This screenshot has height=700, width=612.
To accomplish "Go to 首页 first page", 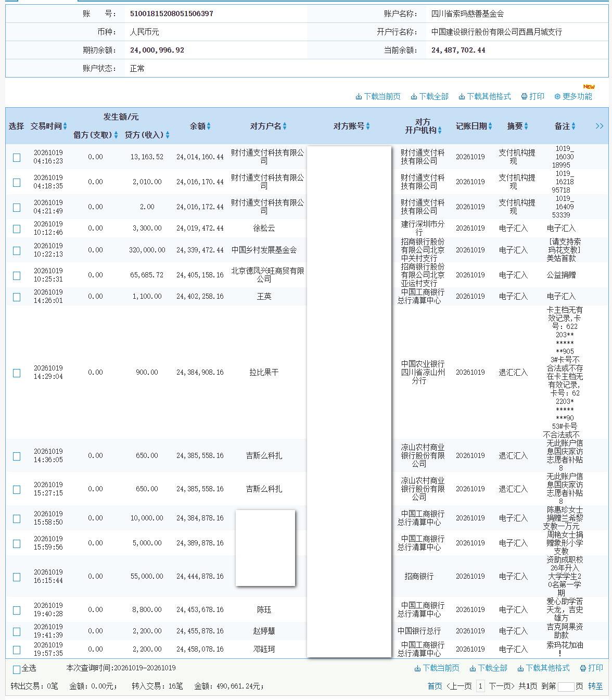I will pos(435,686).
